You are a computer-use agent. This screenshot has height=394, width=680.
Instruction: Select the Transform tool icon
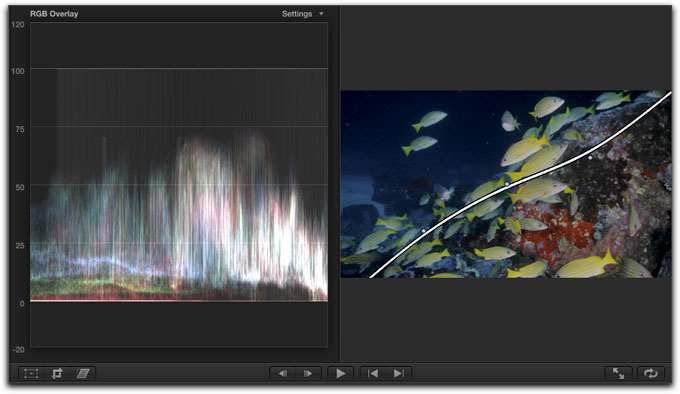coord(31,373)
